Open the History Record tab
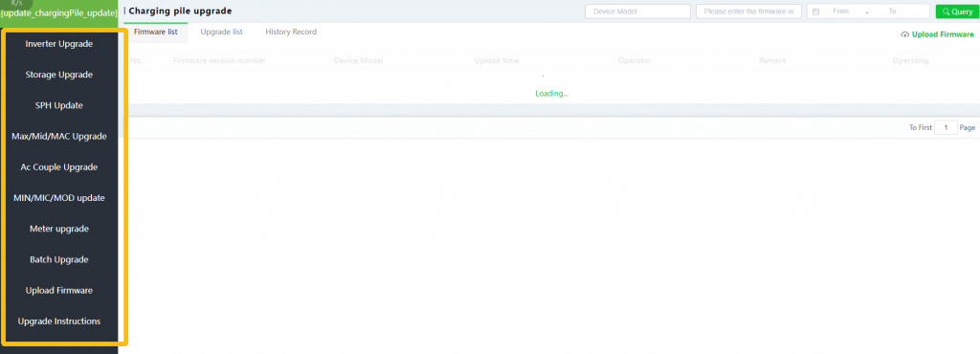Viewport: 980px width, 354px height. coord(291,32)
